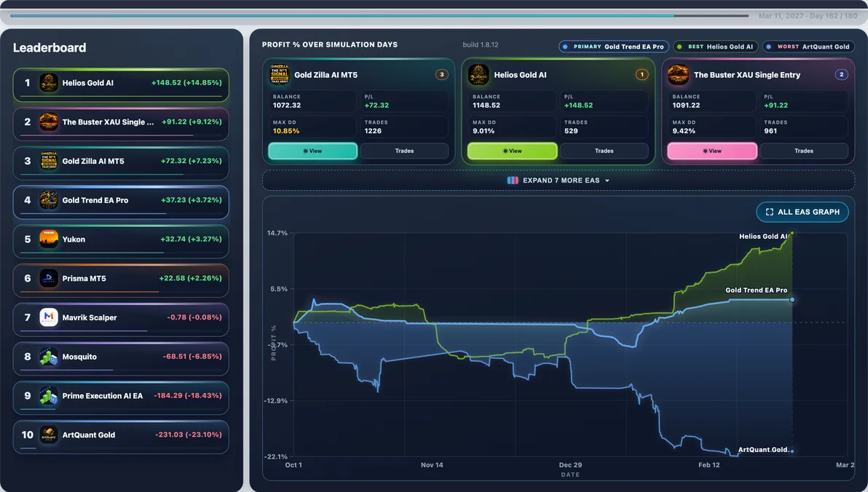This screenshot has width=868, height=492.
Task: Click the Mosquito leaderboard logo
Action: (49, 357)
